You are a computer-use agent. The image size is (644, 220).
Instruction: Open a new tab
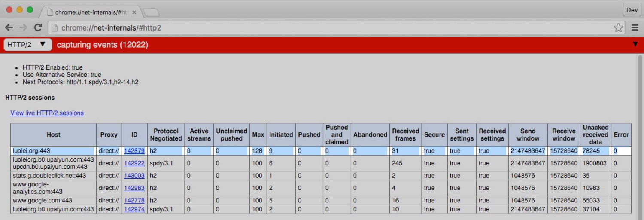point(151,12)
